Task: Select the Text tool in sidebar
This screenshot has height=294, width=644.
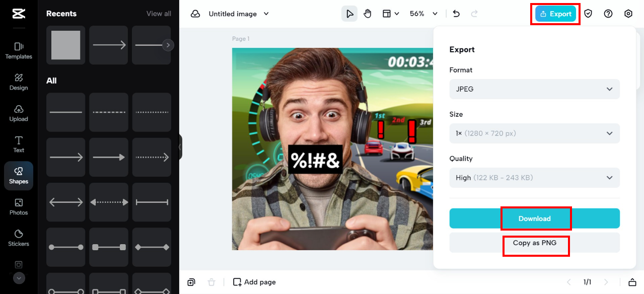Action: [19, 144]
